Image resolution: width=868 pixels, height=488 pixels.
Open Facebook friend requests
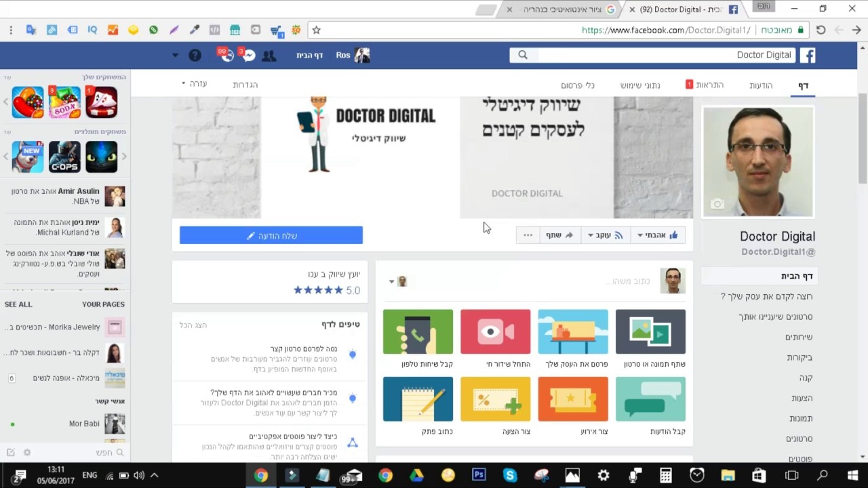point(269,56)
